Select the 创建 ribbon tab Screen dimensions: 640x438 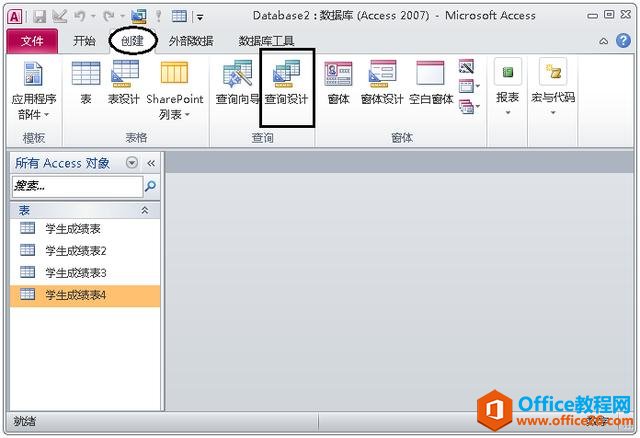coord(133,41)
